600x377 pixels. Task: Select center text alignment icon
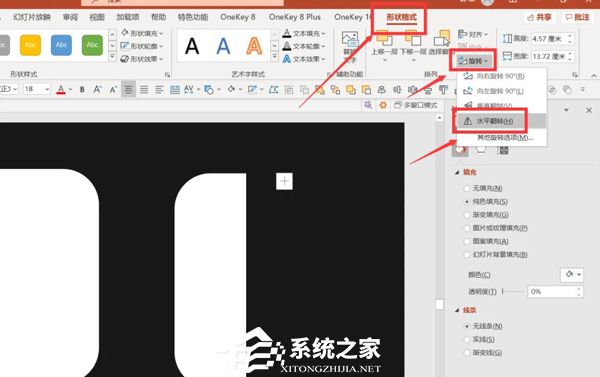pos(128,90)
